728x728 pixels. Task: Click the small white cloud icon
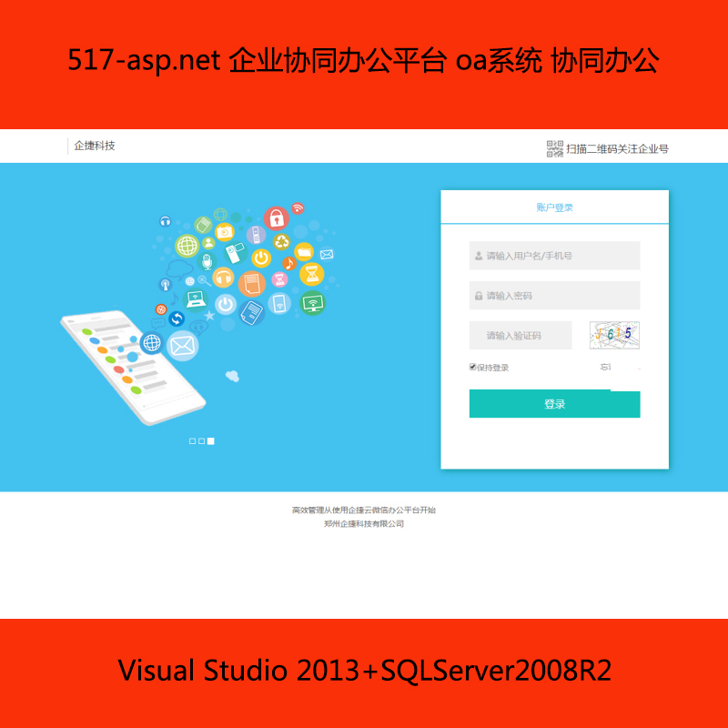(233, 376)
